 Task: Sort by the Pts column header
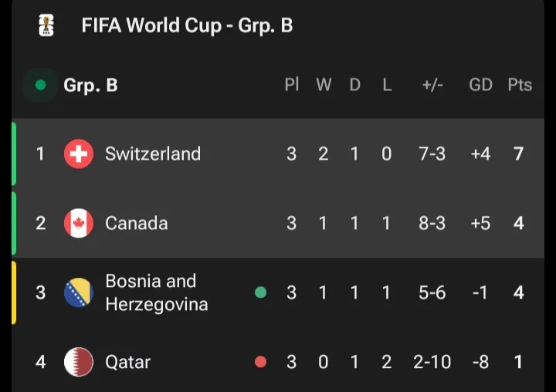click(520, 85)
